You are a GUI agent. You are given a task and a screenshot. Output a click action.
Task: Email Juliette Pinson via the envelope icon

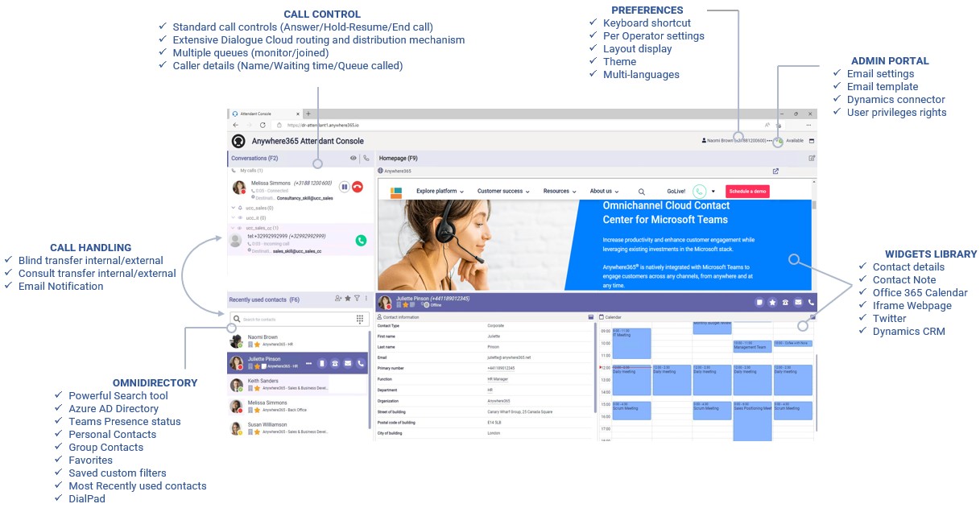348,363
